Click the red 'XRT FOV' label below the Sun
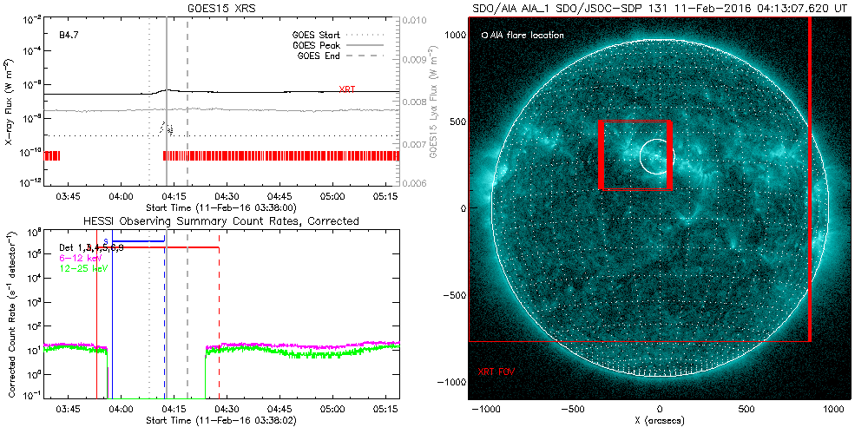 (496, 372)
